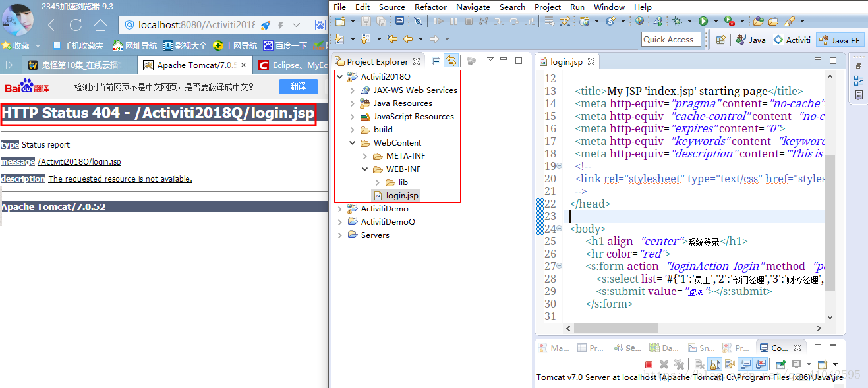Open the Window menu in Eclipse
Image resolution: width=868 pixels, height=388 pixels.
(x=609, y=7)
